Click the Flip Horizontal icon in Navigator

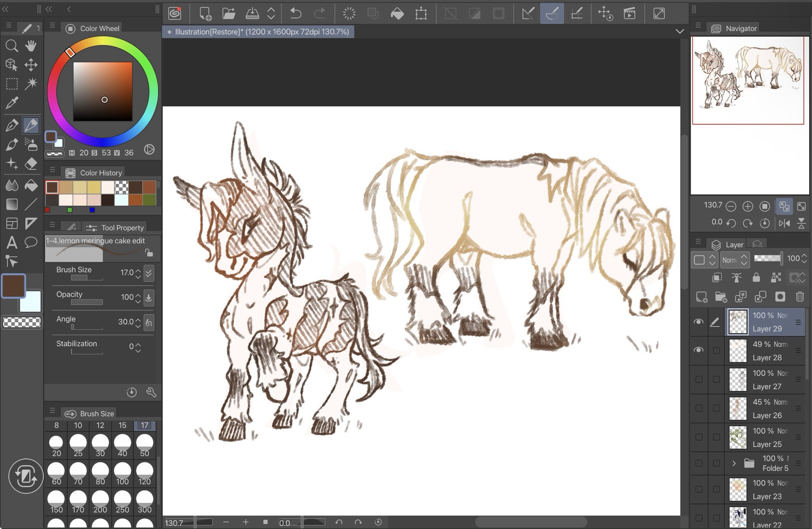pyautogui.click(x=784, y=223)
